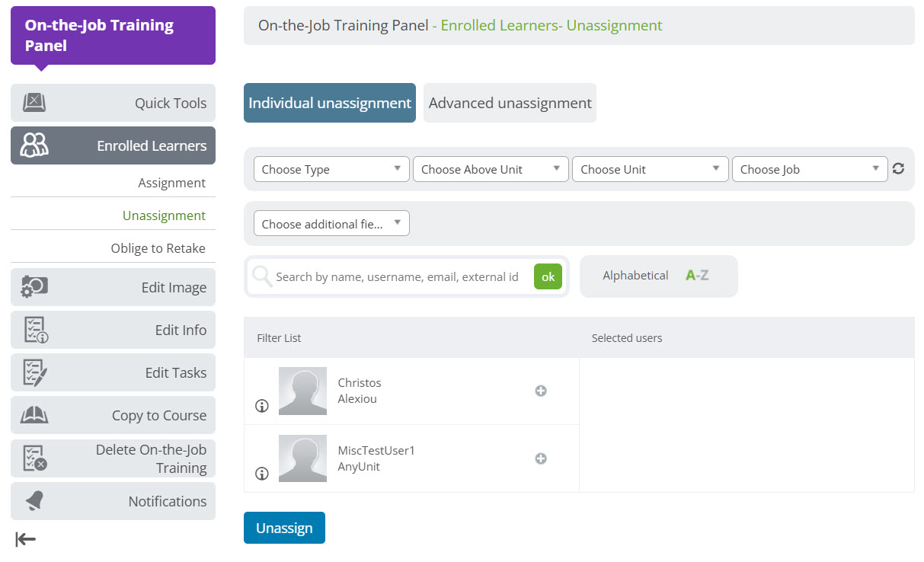Click the Quick Tools sidebar icon

[35, 103]
